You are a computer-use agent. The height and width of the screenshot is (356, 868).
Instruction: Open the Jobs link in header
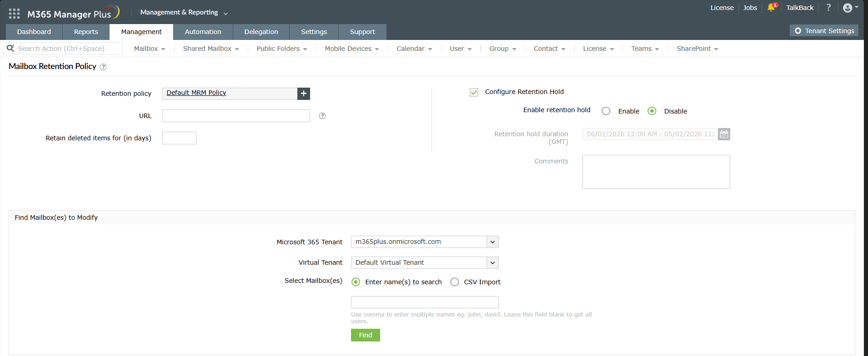(x=750, y=8)
